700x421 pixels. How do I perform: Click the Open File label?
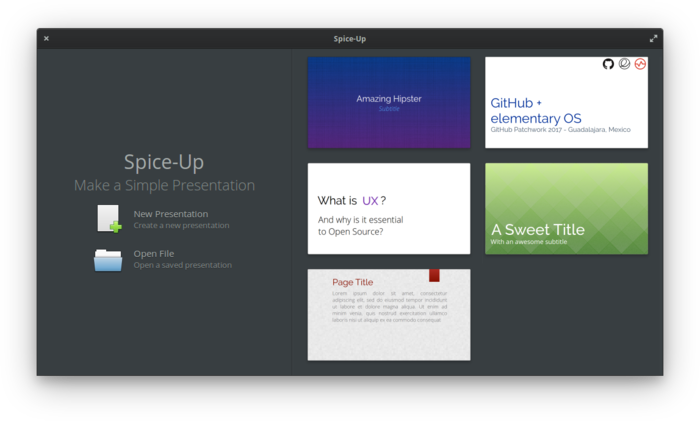[154, 254]
